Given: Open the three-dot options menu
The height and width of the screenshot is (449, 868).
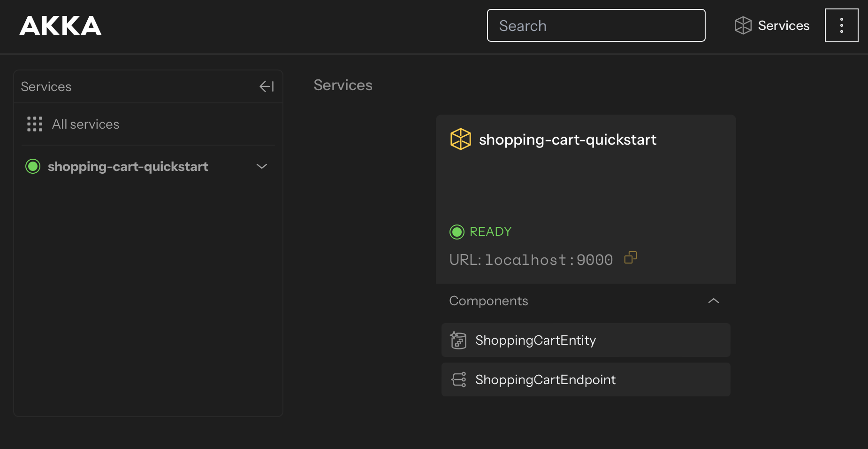Looking at the screenshot, I should point(841,25).
